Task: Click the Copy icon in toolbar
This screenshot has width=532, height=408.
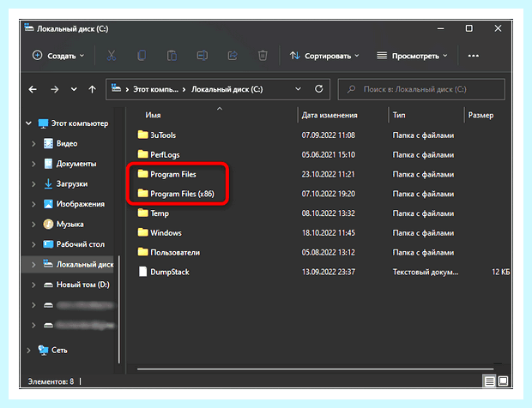Action: pos(142,56)
